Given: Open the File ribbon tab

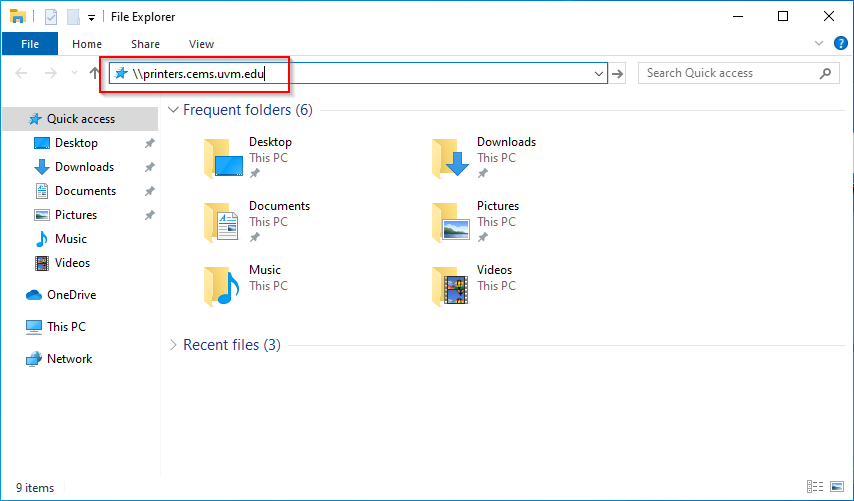Looking at the screenshot, I should click(x=30, y=44).
